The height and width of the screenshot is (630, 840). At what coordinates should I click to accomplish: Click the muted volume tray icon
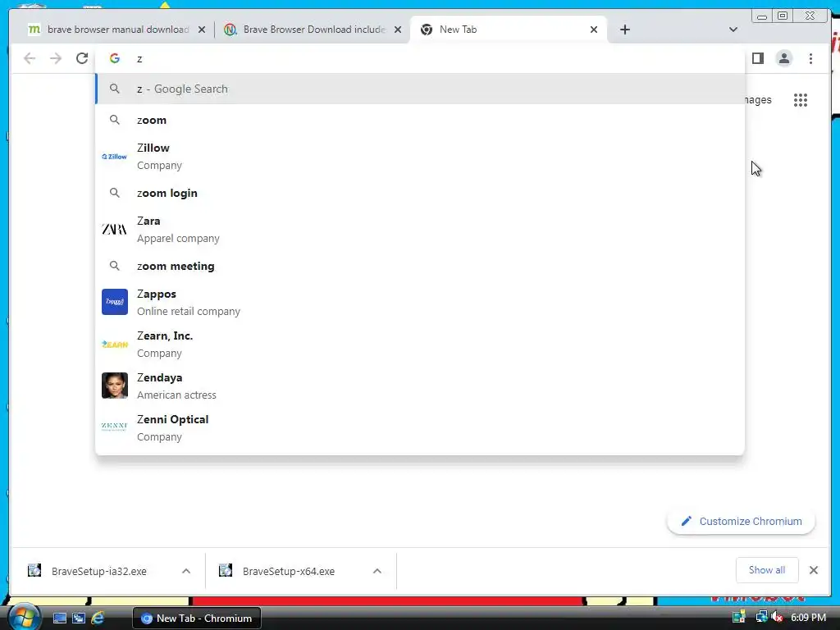[777, 617]
